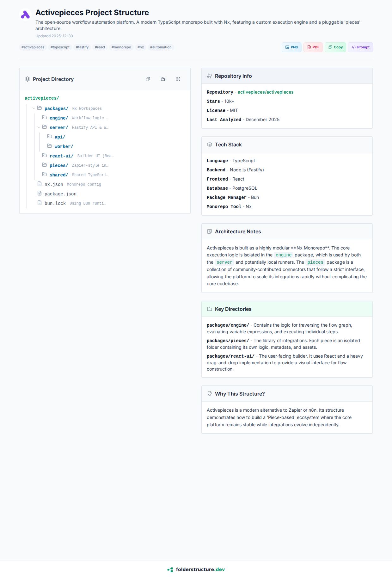The height and width of the screenshot is (578, 392).
Task: Open the Prompt button
Action: click(360, 47)
